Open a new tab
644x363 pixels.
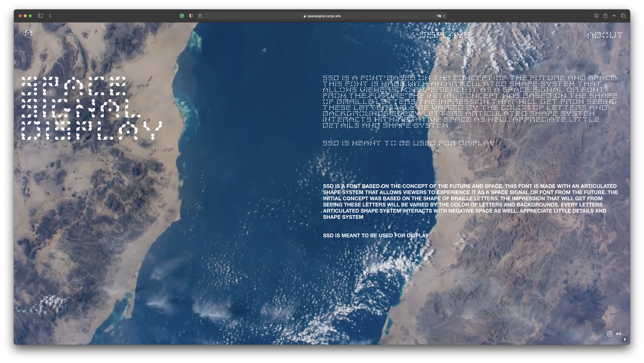[x=614, y=16]
